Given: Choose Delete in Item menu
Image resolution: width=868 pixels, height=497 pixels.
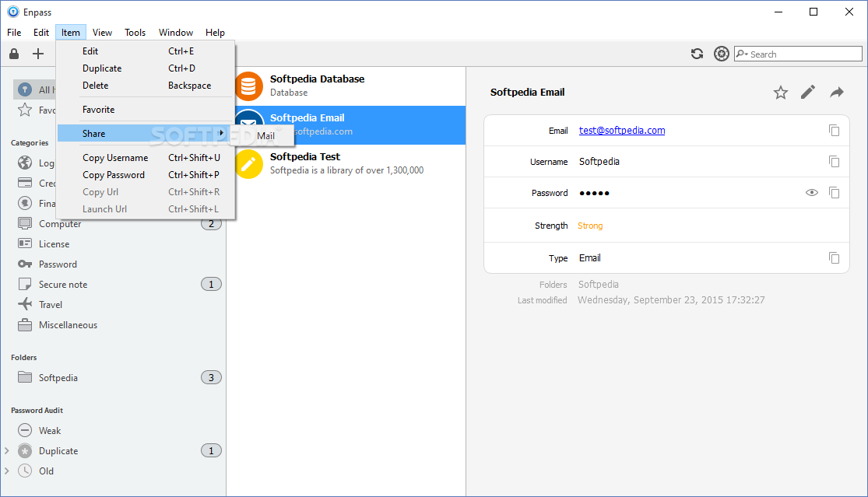Looking at the screenshot, I should click(x=146, y=85).
